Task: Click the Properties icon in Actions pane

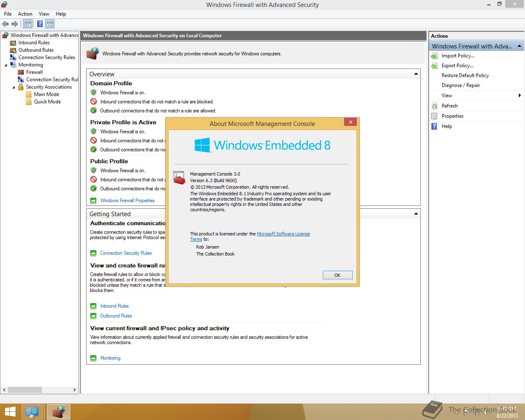Action: [435, 116]
